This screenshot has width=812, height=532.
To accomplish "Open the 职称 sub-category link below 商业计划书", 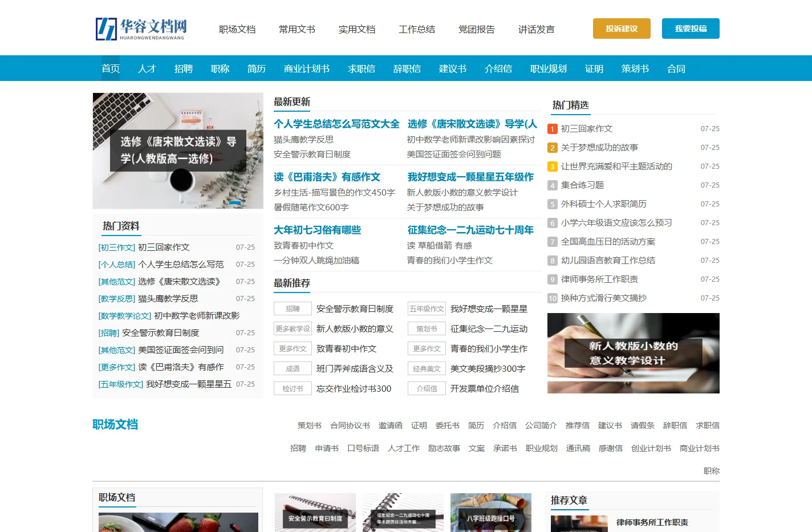I will pyautogui.click(x=712, y=471).
